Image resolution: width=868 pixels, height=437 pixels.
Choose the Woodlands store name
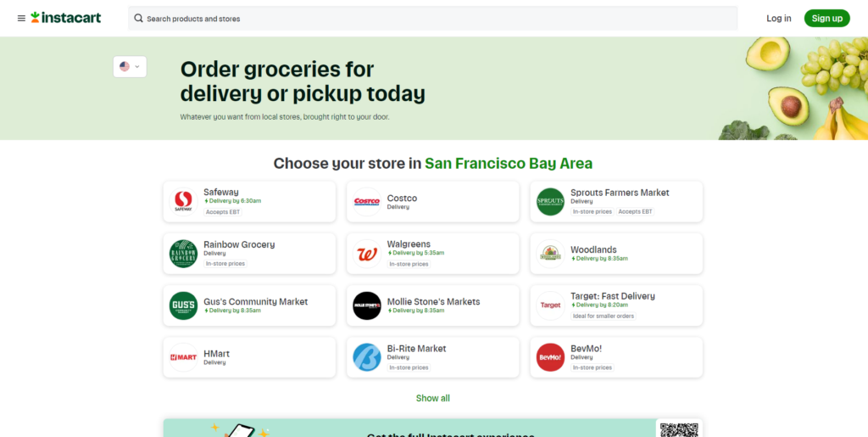[593, 249]
